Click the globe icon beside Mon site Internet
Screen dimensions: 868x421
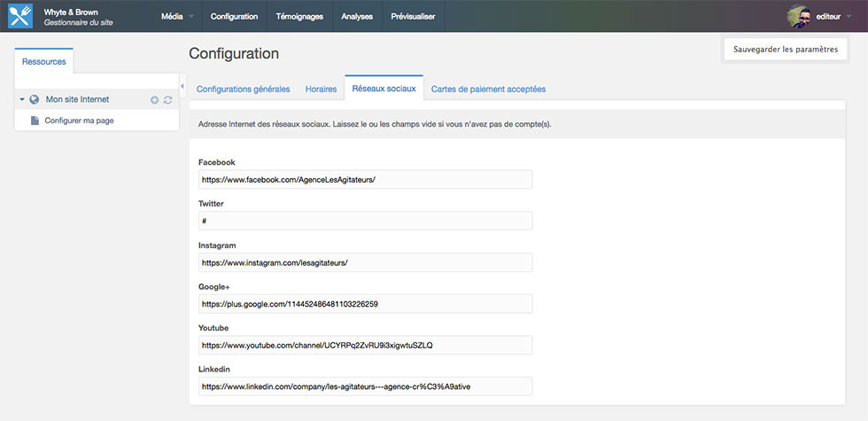click(35, 99)
